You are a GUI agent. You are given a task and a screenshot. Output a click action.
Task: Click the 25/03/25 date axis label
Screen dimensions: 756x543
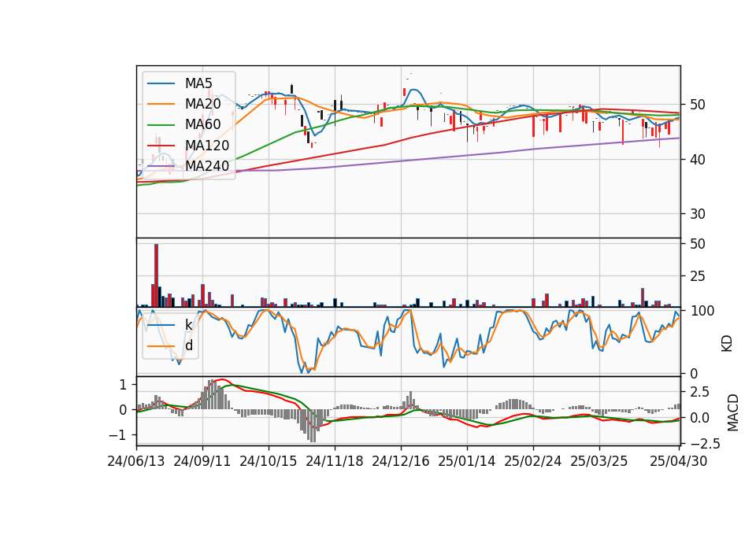[x=599, y=461]
